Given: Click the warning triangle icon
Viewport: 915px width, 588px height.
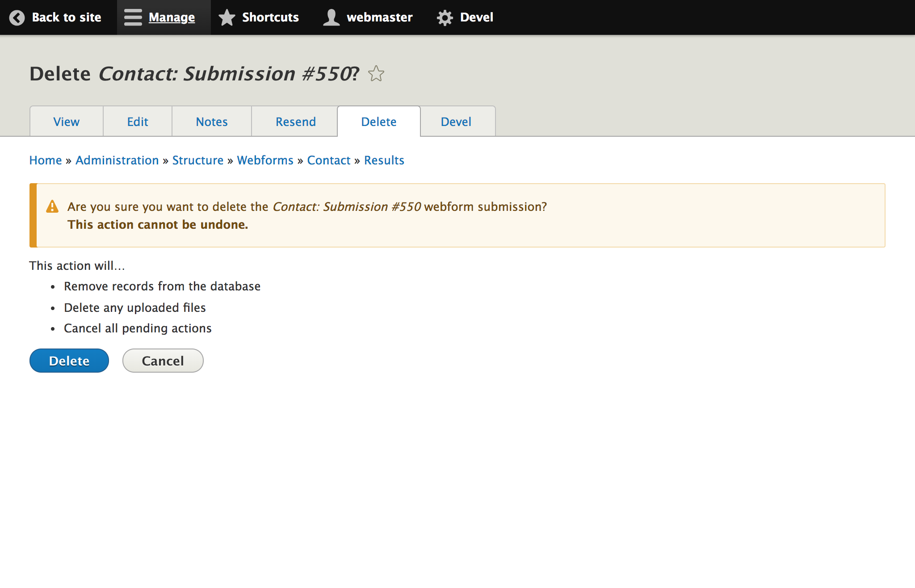Looking at the screenshot, I should pos(52,206).
